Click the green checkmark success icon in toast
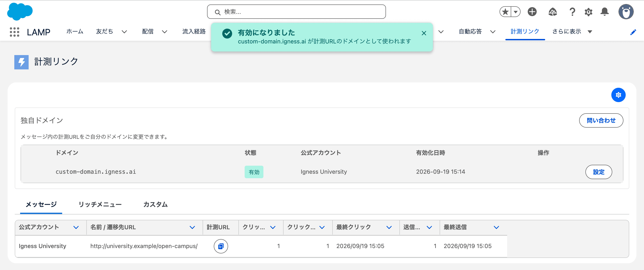 (227, 34)
